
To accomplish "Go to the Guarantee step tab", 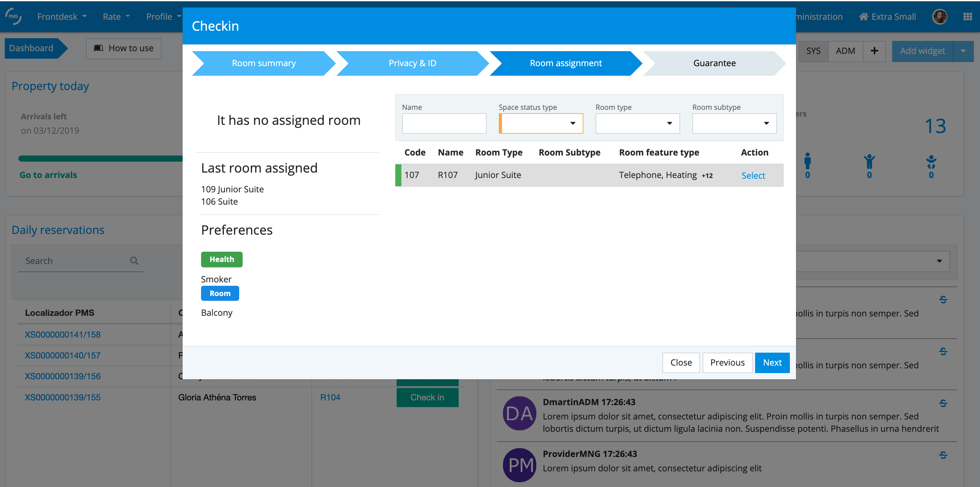I will (x=714, y=63).
